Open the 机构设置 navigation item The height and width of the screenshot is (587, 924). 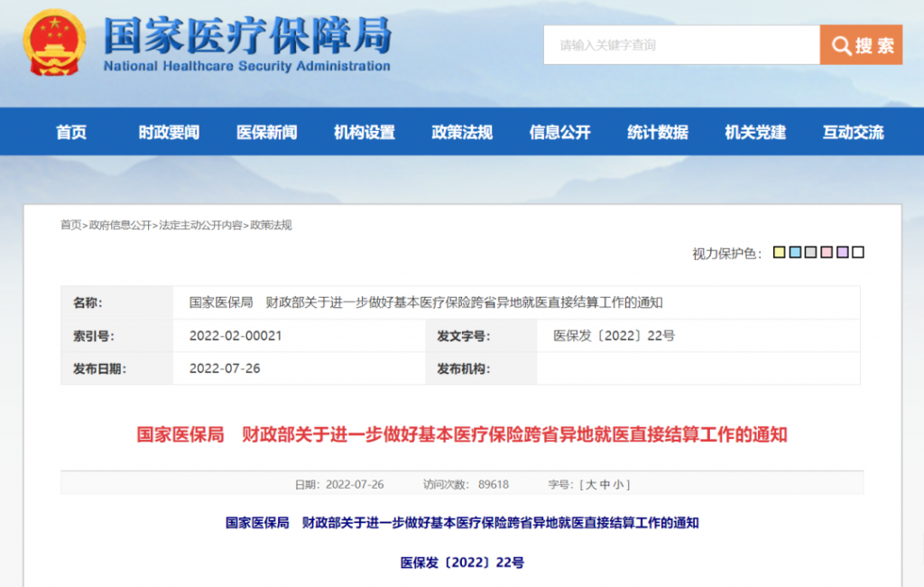pyautogui.click(x=365, y=132)
